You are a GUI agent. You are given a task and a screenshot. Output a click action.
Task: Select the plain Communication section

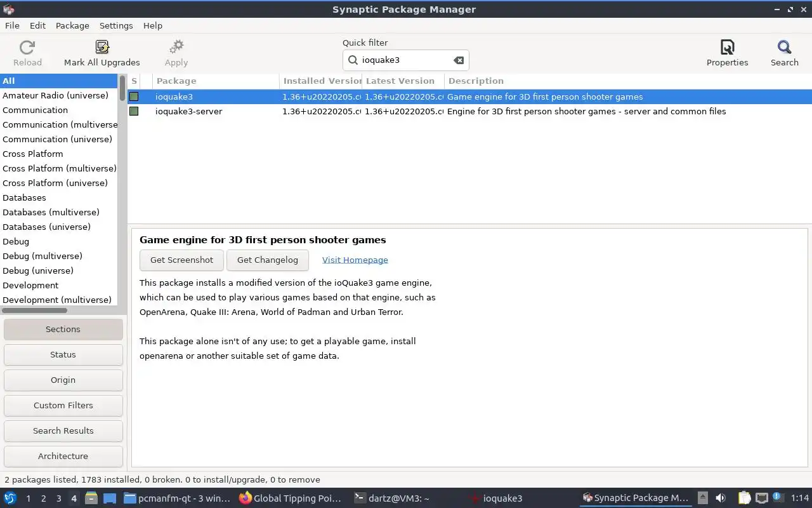point(59,110)
